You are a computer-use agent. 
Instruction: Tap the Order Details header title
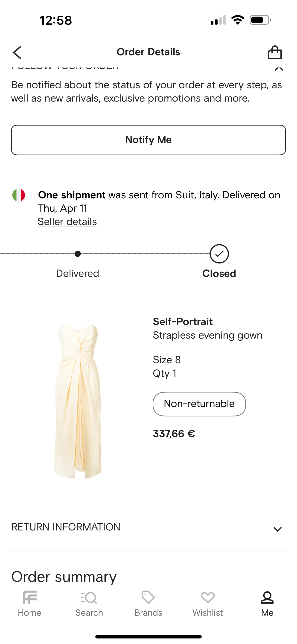click(x=148, y=52)
